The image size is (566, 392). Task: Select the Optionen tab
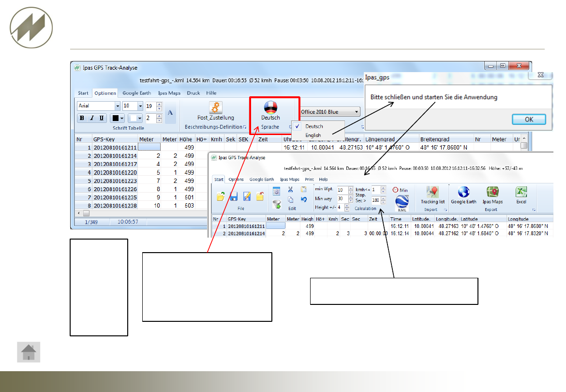coord(105,93)
